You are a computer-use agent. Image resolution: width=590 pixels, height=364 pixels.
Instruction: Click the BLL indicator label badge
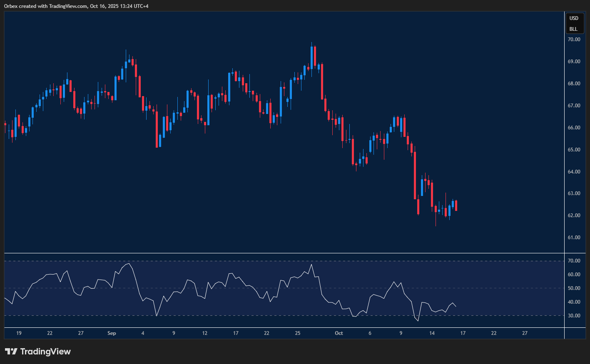coord(574,29)
